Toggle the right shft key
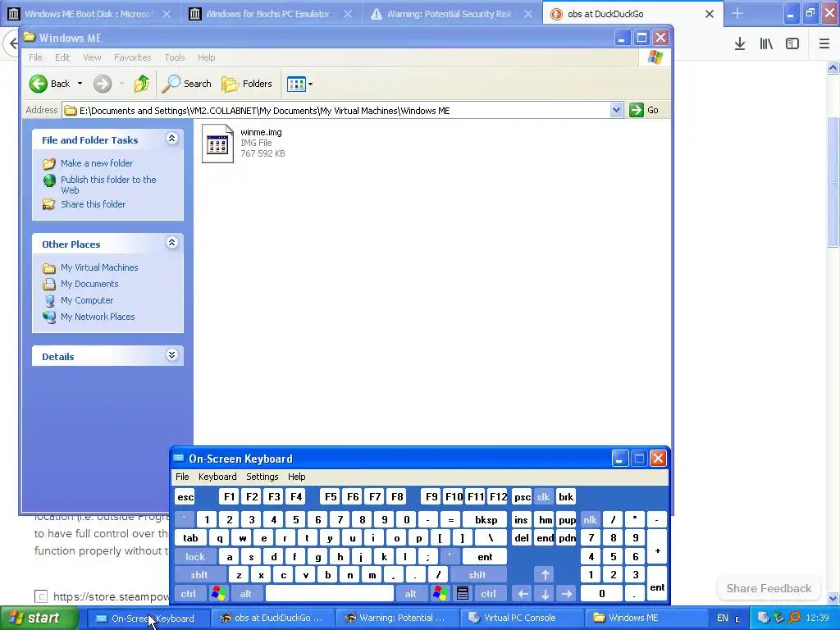 pyautogui.click(x=477, y=575)
